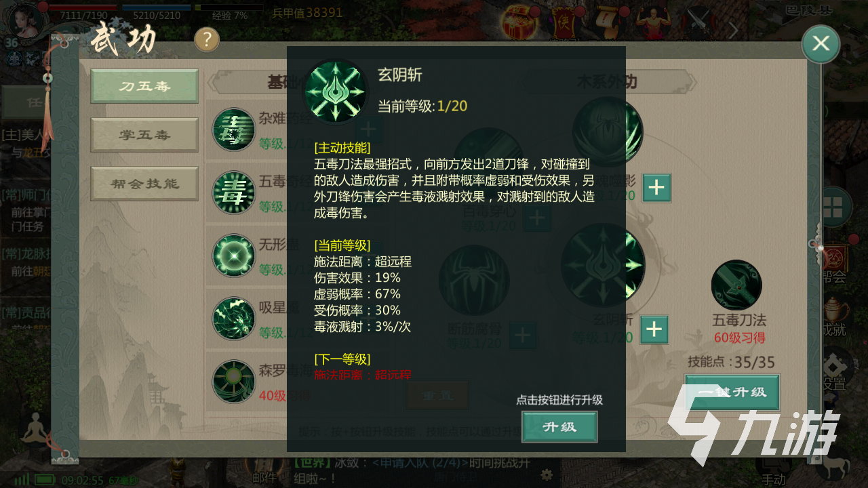
Task: Click the 一键升级 one-key upgrade button
Action: (x=732, y=392)
